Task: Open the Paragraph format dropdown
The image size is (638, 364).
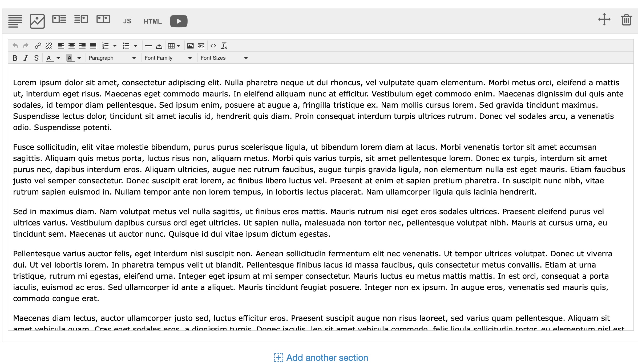Action: pyautogui.click(x=112, y=58)
